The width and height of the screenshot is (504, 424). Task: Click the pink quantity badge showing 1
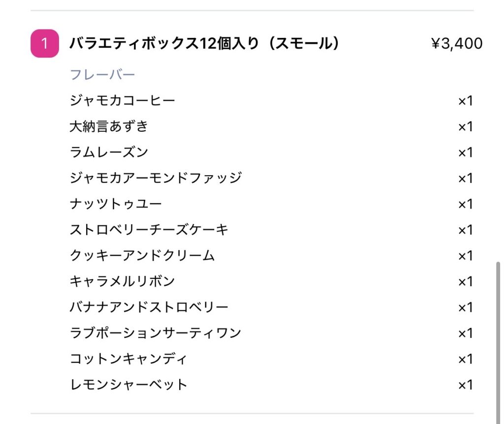coord(45,43)
